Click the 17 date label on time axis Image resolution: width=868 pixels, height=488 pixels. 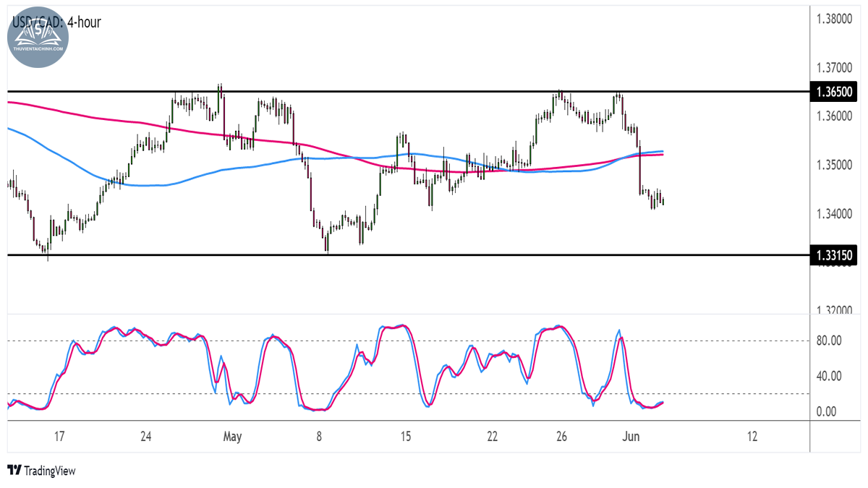pos(59,437)
